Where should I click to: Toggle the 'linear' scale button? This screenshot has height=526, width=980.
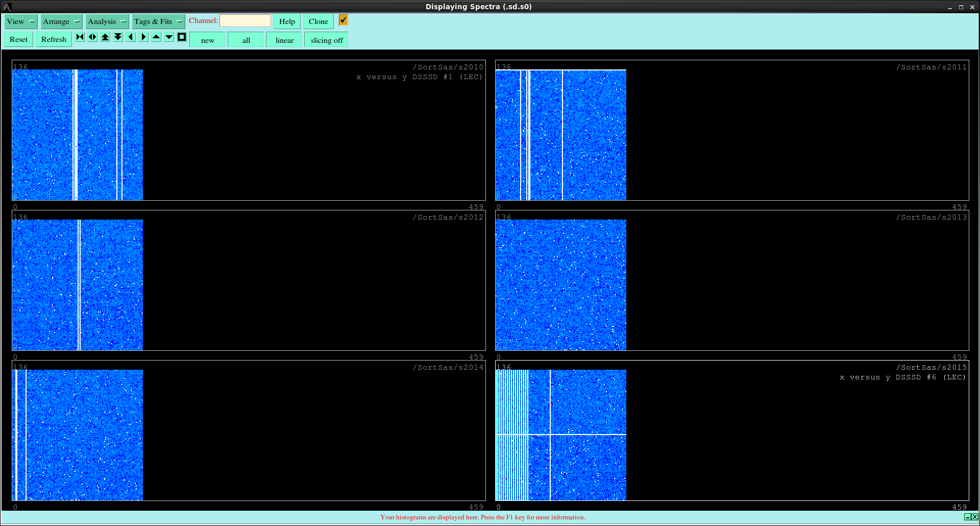click(284, 40)
